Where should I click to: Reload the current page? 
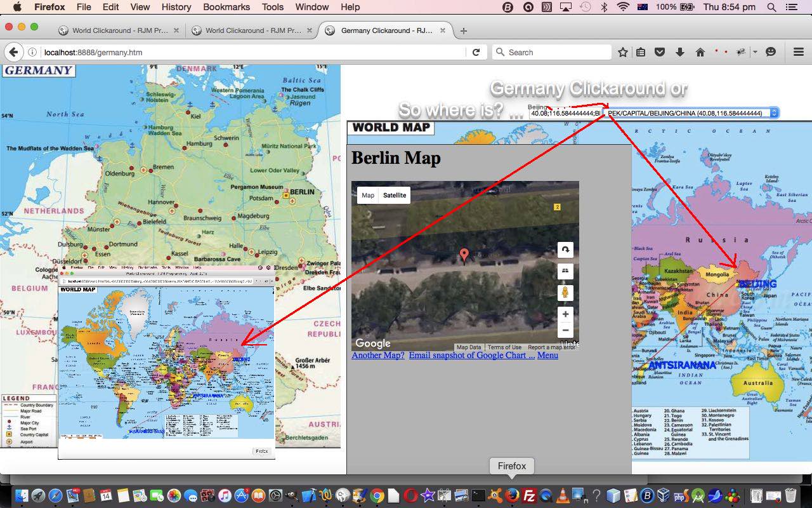point(476,52)
